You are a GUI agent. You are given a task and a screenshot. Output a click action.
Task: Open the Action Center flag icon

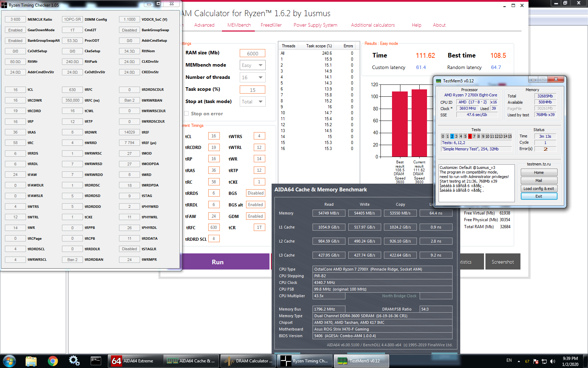[536, 361]
